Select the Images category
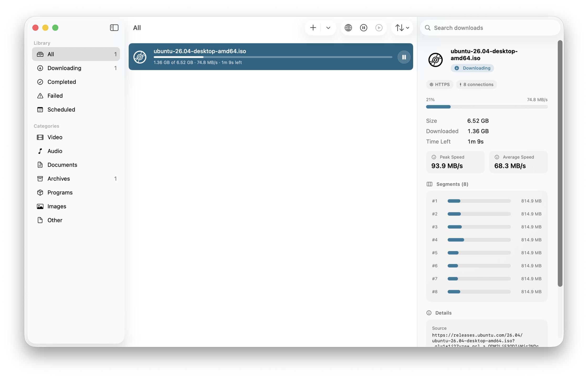Image resolution: width=588 pixels, height=379 pixels. [76, 206]
